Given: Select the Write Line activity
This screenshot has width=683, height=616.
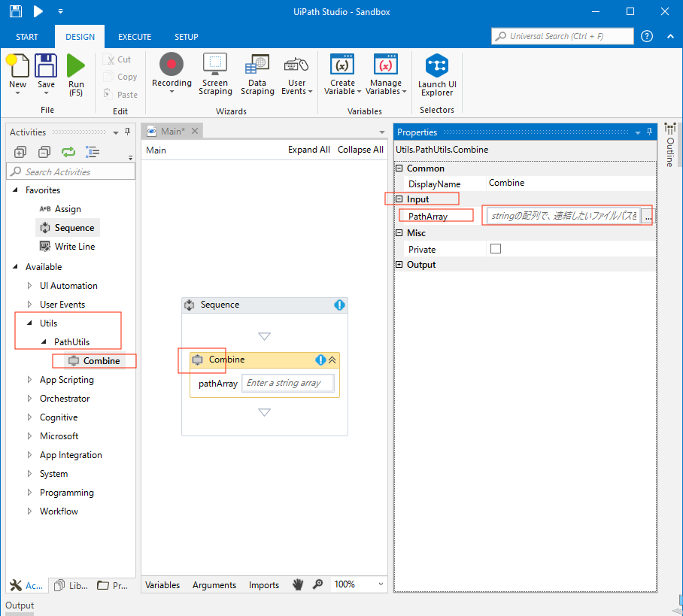Looking at the screenshot, I should pyautogui.click(x=68, y=247).
